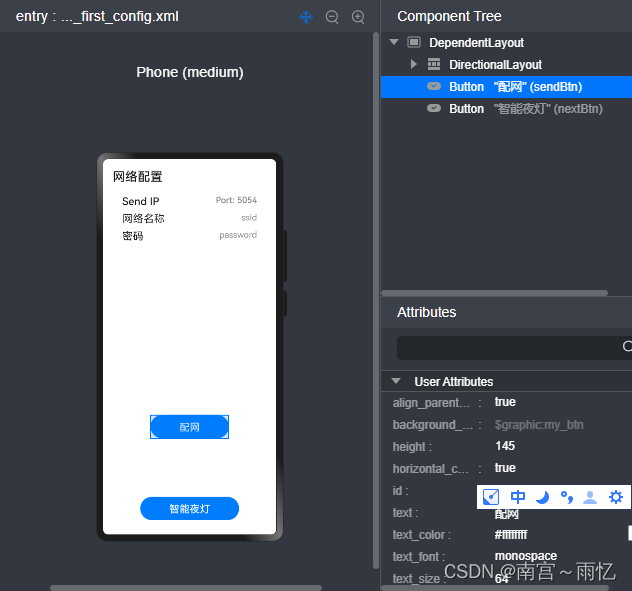This screenshot has width=632, height=591.
Task: Switch IME Chinese mode 中 icon
Action: coord(518,497)
